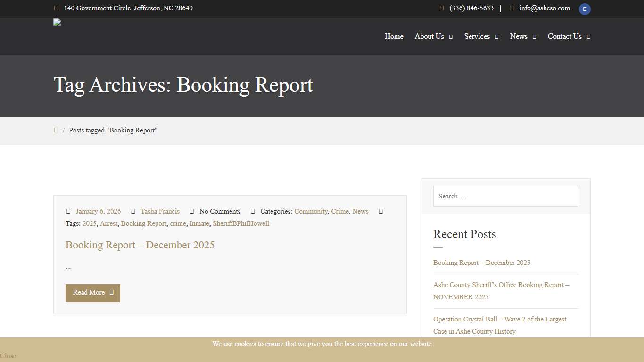Open the Arrest tag link

(x=108, y=223)
